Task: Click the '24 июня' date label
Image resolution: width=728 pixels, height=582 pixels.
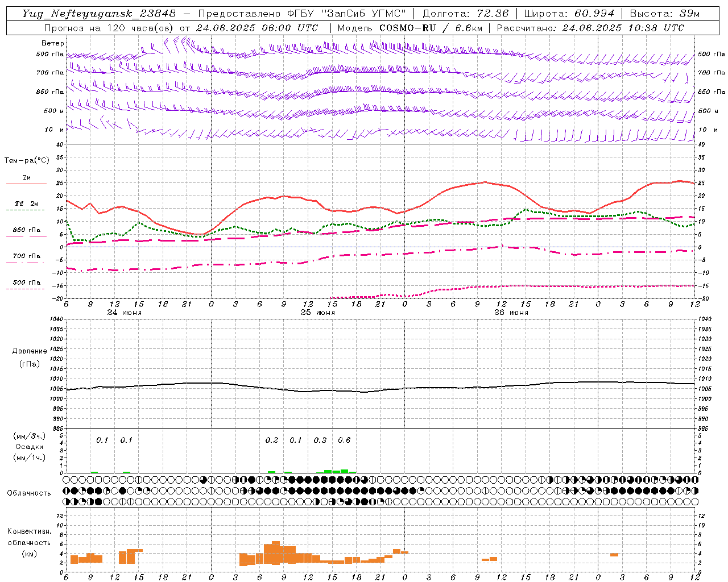Action: 125,312
